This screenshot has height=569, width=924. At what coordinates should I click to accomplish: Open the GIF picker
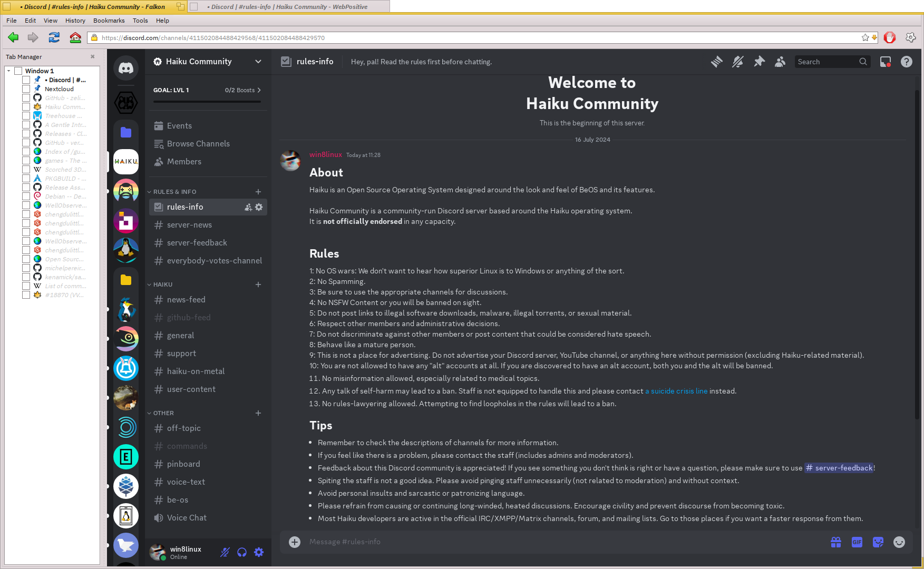tap(857, 542)
